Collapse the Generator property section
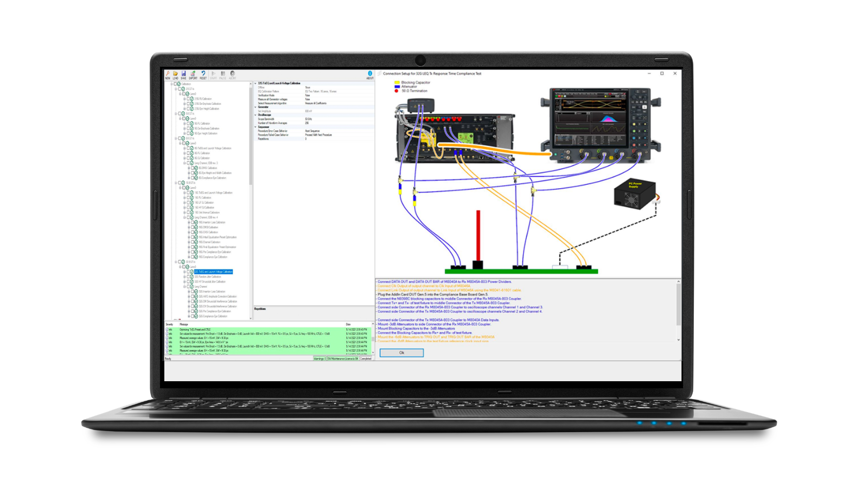The width and height of the screenshot is (868, 488). 256,107
